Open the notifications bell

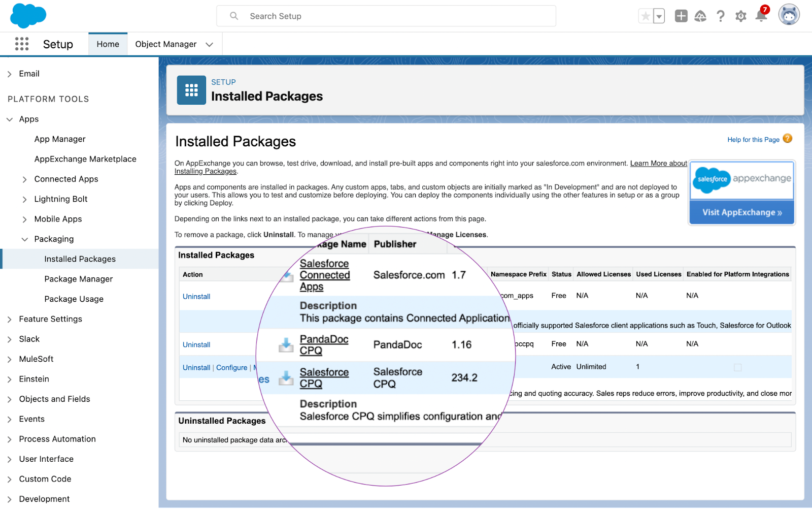point(761,15)
